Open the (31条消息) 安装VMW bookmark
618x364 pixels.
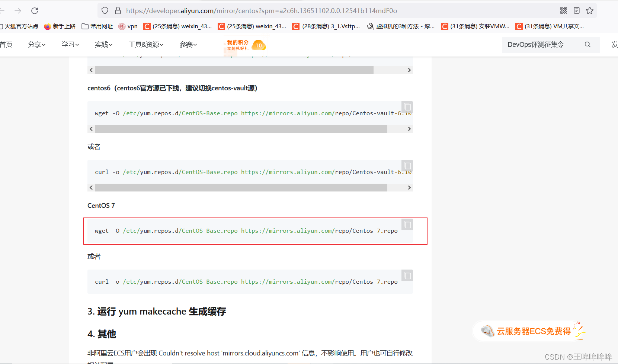(x=475, y=26)
